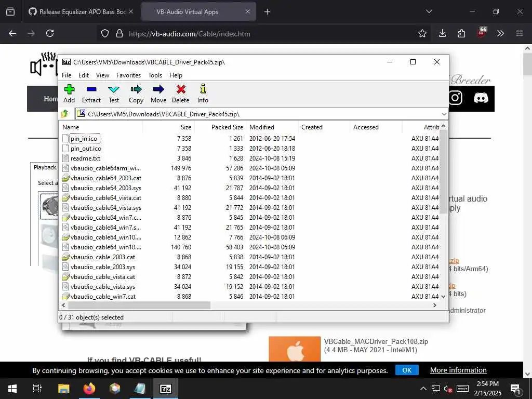Close the VB-Audio Virtual Apps tab
This screenshot has width=532, height=399.
[x=248, y=11]
